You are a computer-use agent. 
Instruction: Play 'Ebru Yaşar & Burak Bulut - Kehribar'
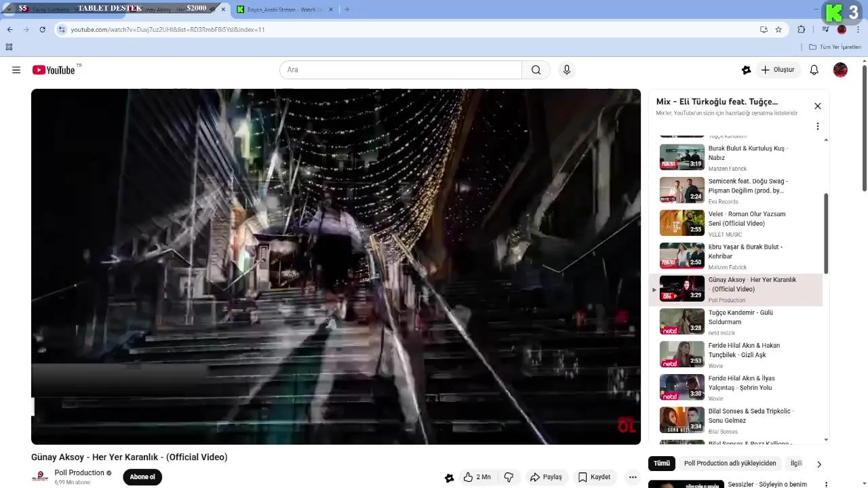[x=736, y=256]
